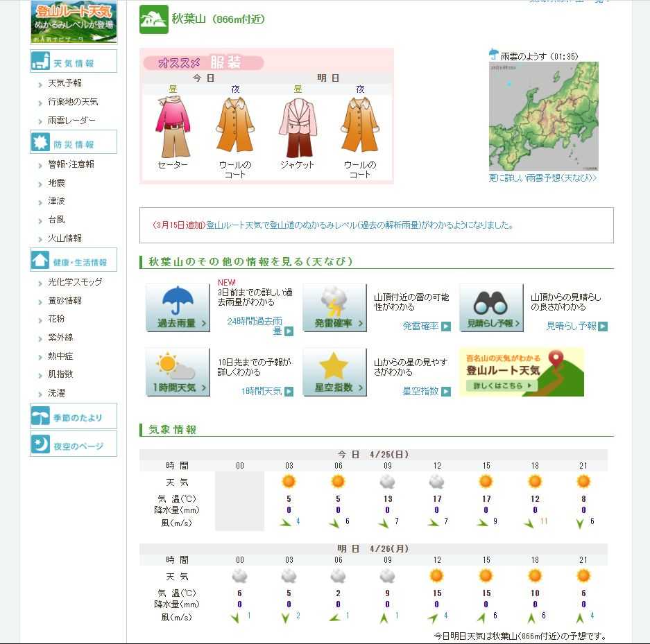
Task: Open the 天気情報 sidebar section
Action: [74, 62]
